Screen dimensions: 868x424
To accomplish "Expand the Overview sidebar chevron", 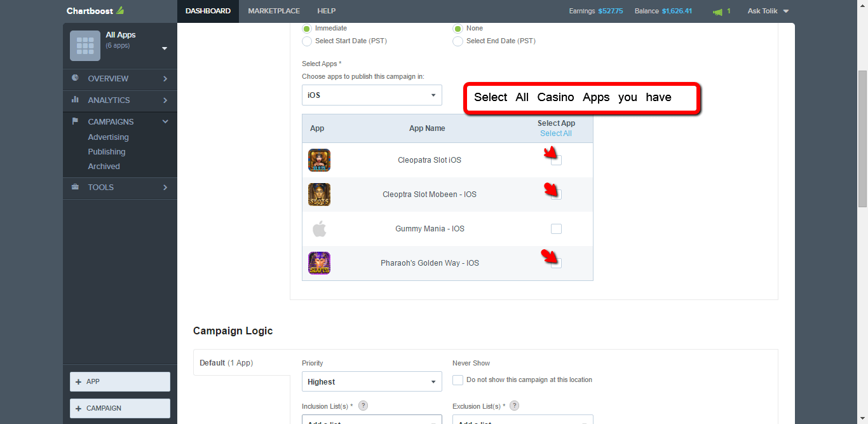I will click(x=165, y=79).
